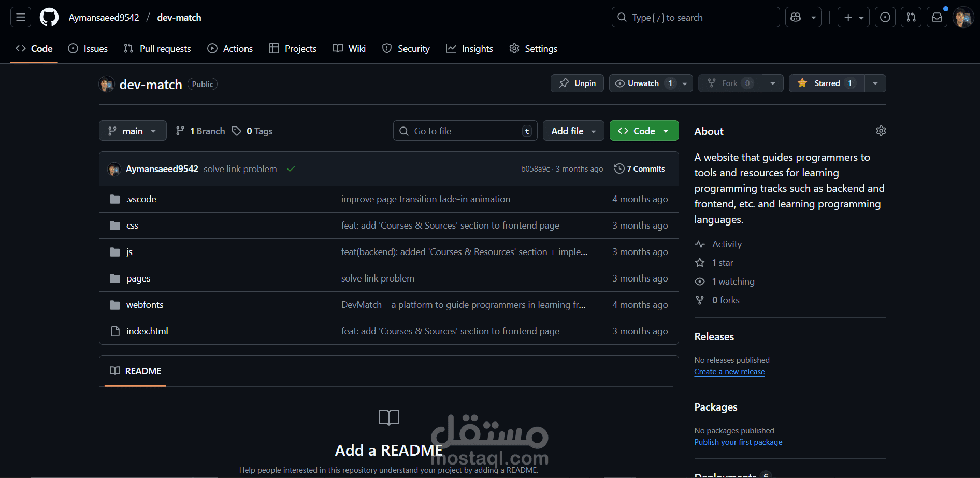This screenshot has height=478, width=980.
Task: Open the Aymansaeed9542 owner link in header
Action: [104, 17]
